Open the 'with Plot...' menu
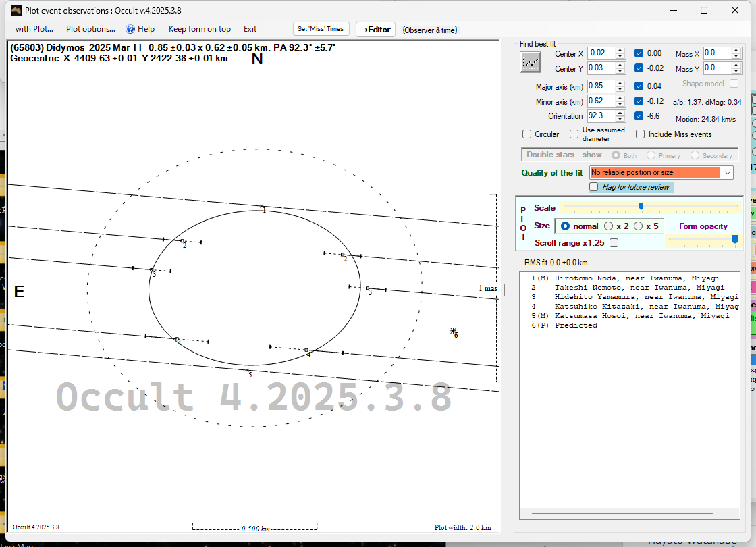 34,29
